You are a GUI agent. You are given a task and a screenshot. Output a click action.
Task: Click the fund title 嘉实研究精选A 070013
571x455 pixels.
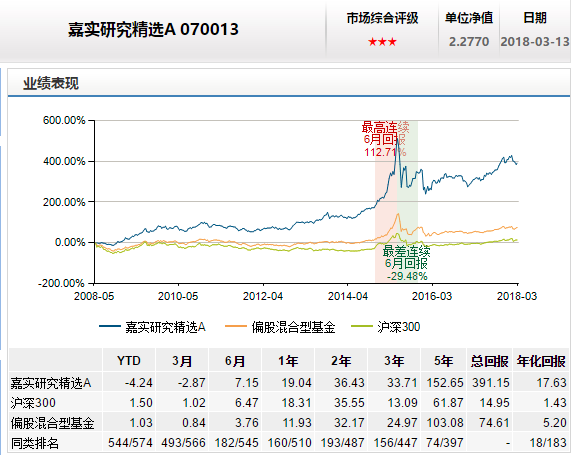click(x=153, y=30)
